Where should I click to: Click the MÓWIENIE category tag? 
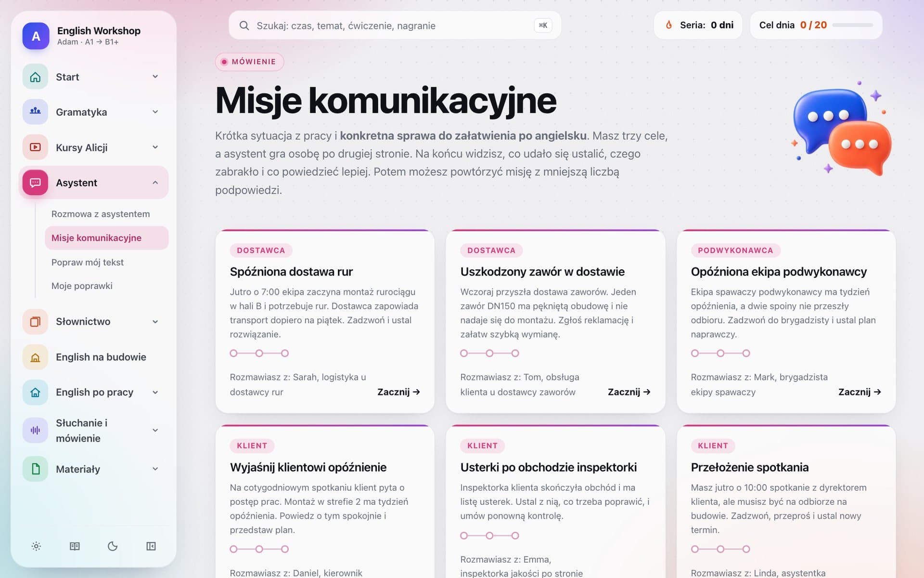249,62
